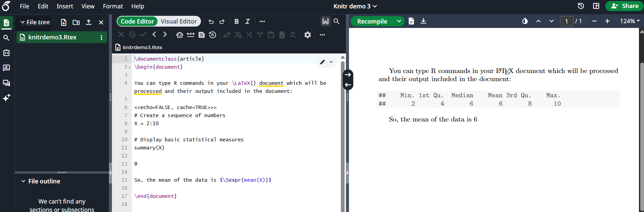Share the project
The width and height of the screenshot is (644, 212).
pos(624,6)
